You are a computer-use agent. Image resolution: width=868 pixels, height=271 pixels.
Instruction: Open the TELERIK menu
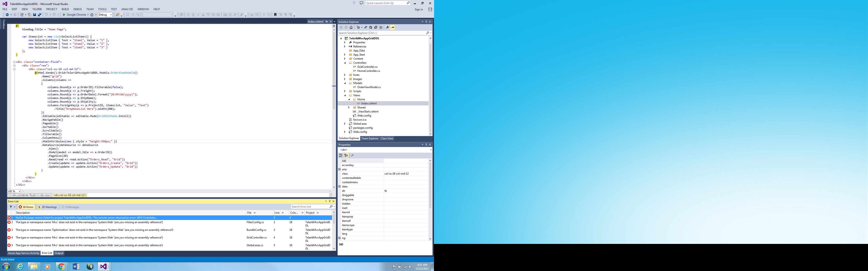tap(37, 9)
